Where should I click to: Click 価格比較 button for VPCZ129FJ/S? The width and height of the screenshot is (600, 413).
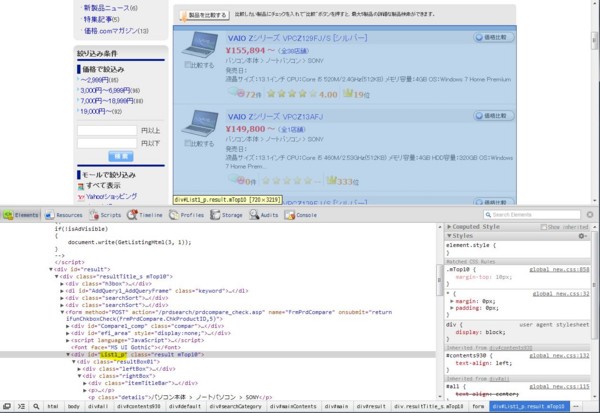coord(494,37)
